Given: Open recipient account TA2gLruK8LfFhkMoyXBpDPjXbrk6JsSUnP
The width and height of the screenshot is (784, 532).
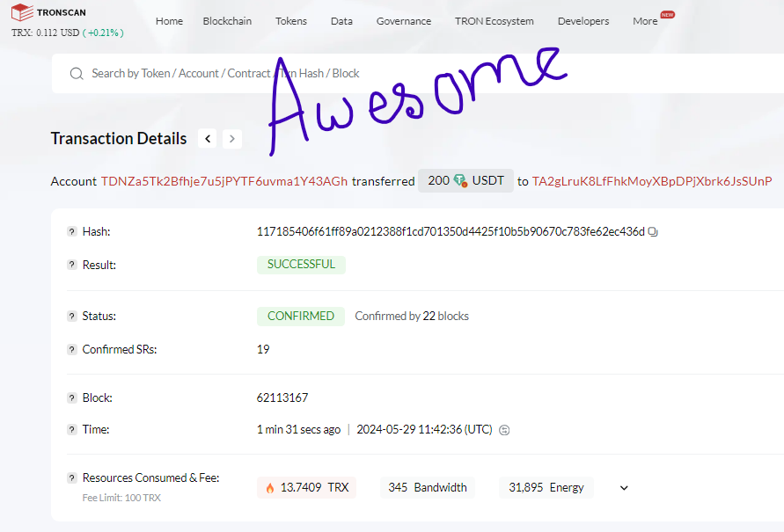Looking at the screenshot, I should coord(652,181).
